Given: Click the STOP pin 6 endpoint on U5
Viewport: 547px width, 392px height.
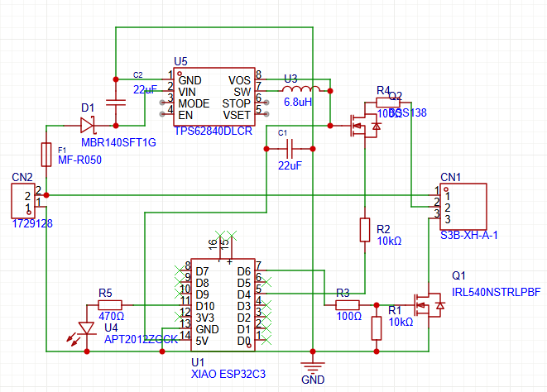Looking at the screenshot, I should (266, 103).
